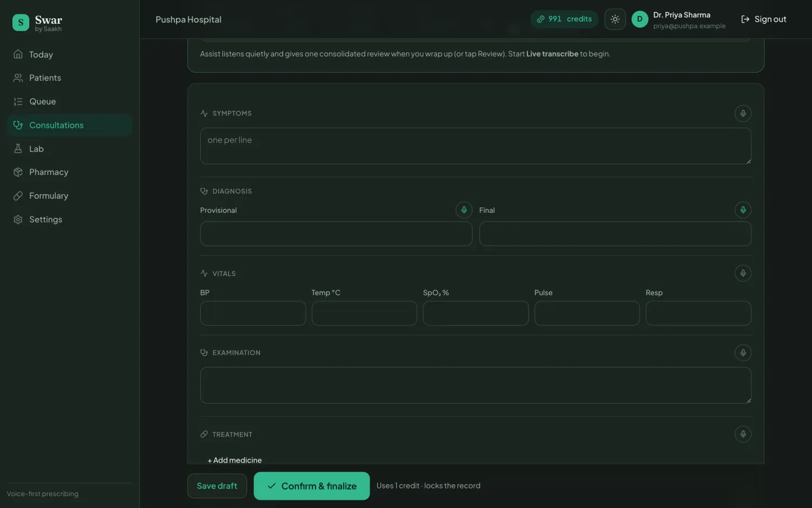Click the Diagnosis section stethoscope icon
Screen dimensions: 812x508
[204, 191]
